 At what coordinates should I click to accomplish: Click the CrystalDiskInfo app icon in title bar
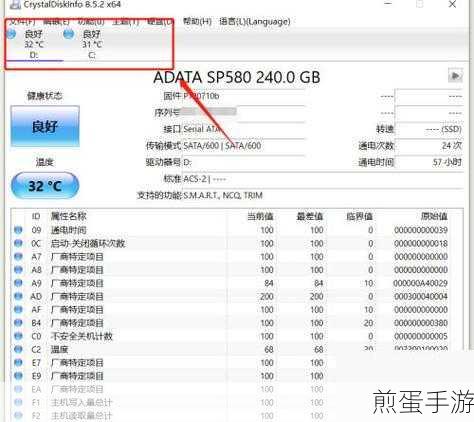click(x=15, y=4)
